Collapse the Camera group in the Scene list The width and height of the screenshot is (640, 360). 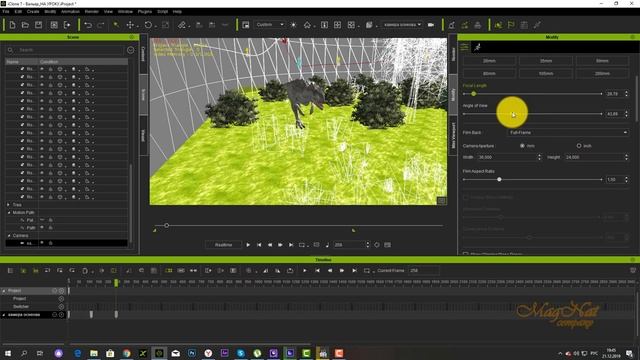point(9,236)
